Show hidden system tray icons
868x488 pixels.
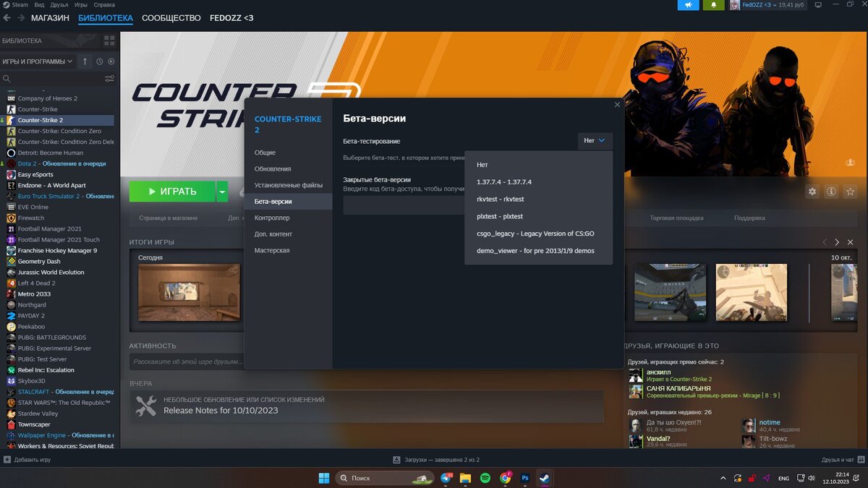[723, 478]
